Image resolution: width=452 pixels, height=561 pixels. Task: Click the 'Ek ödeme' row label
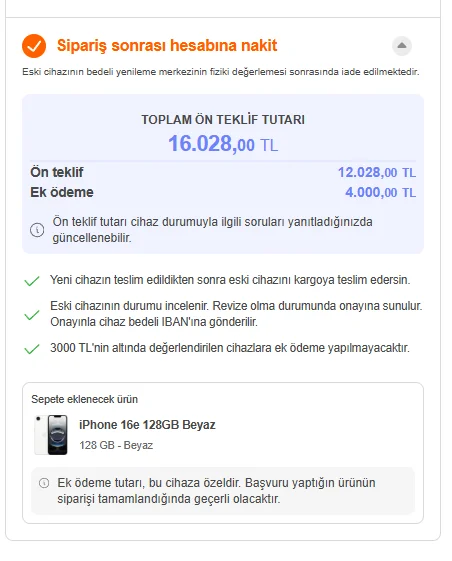(62, 192)
